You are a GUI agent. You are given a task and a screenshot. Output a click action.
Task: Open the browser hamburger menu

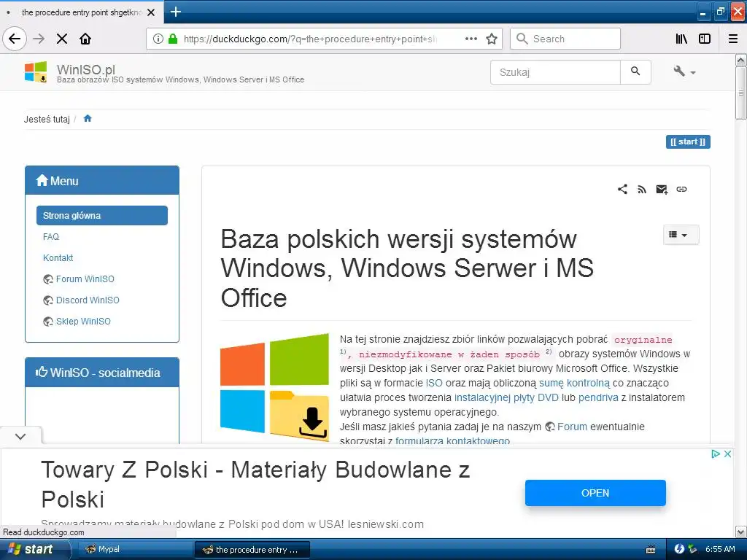click(x=733, y=39)
